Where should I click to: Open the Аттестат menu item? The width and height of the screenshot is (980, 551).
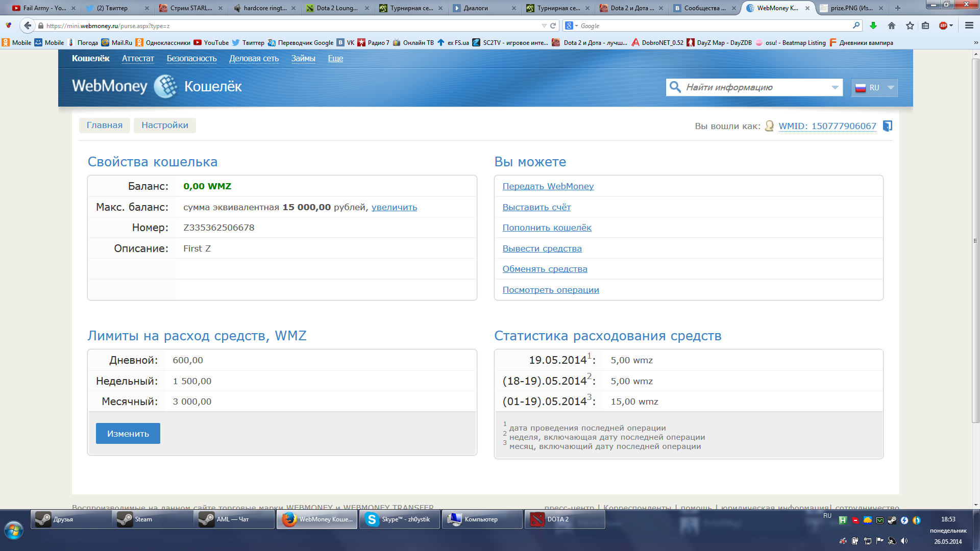[x=138, y=59]
